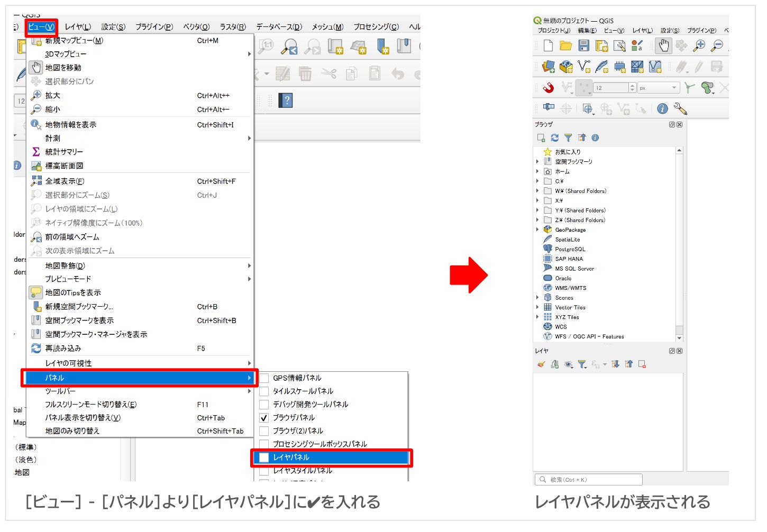Check the プロセシングツールボックスパネル checkbox

coord(264,444)
